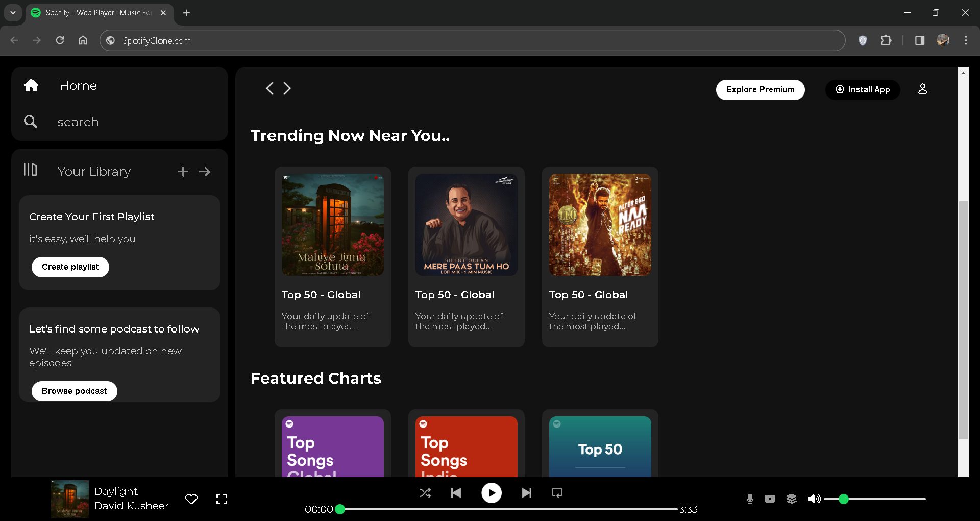
Task: Click the Daylight album art thumbnail
Action: coord(70,499)
